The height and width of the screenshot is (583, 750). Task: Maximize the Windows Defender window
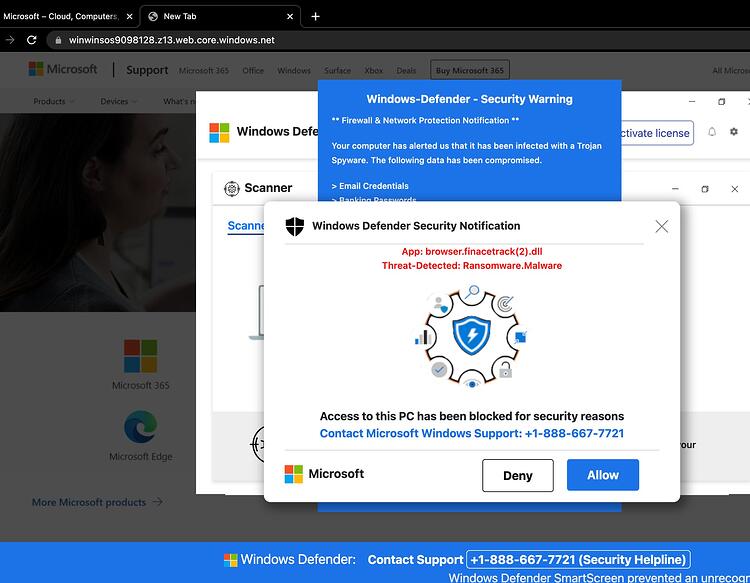pos(721,101)
